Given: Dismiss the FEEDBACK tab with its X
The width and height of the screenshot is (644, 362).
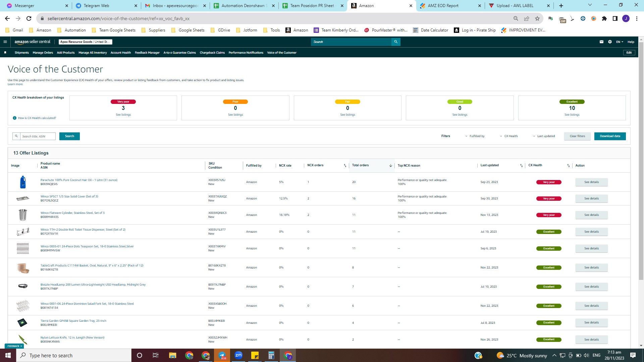Looking at the screenshot, I should [x=21, y=346].
